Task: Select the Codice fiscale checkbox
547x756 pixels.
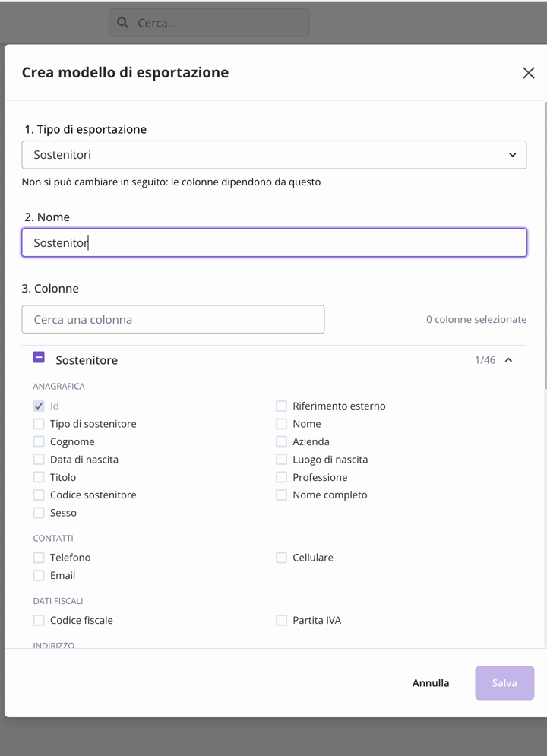Action: point(39,620)
